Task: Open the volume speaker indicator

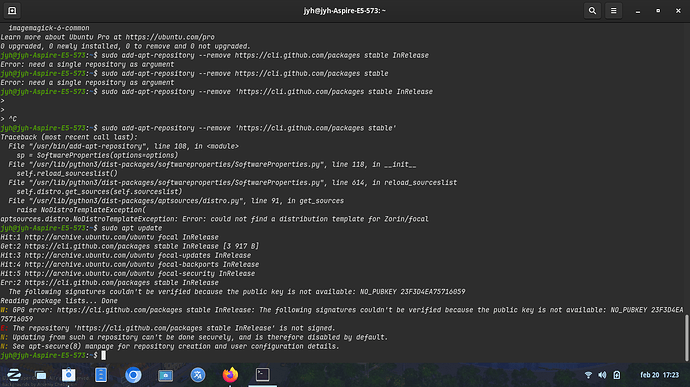Action: click(602, 375)
